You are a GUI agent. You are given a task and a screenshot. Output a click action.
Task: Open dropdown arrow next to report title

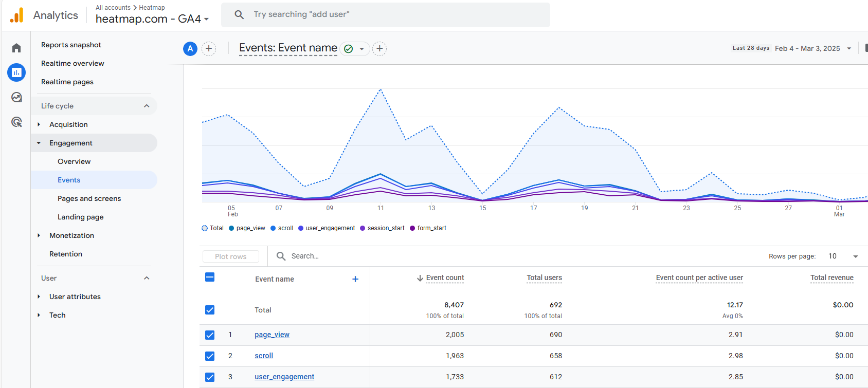click(362, 49)
